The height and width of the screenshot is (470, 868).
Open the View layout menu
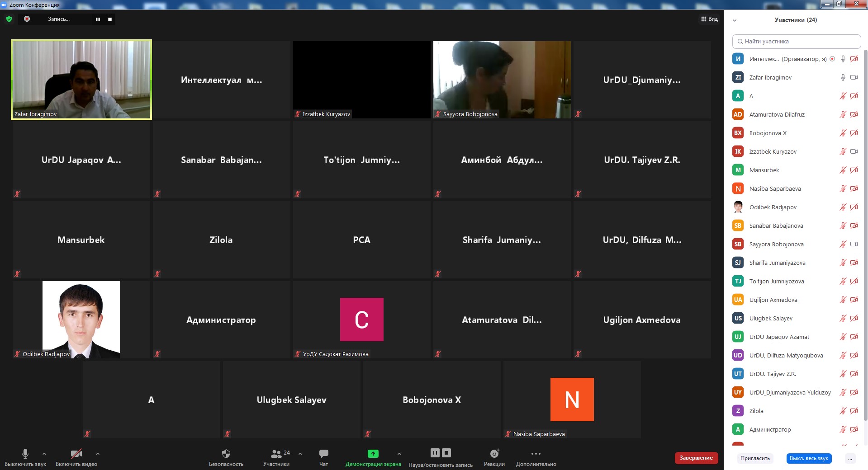(x=709, y=19)
